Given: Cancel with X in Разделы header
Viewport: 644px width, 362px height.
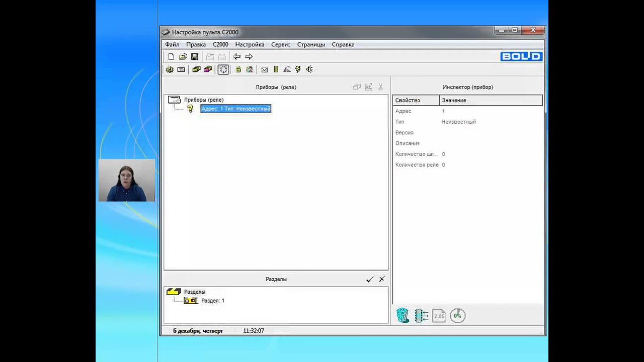Looking at the screenshot, I should click(x=382, y=279).
